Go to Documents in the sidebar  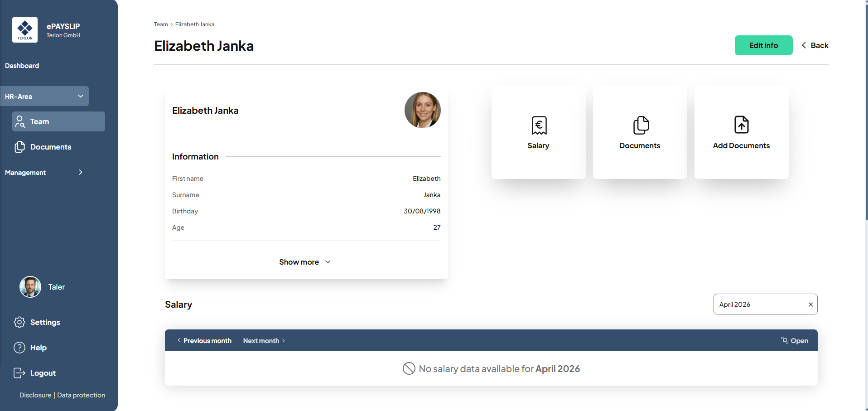pos(50,147)
